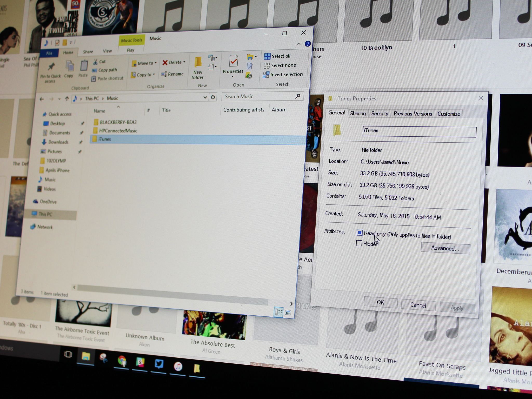Open the address bar history dropdown
This screenshot has width=532, height=399.
(205, 97)
